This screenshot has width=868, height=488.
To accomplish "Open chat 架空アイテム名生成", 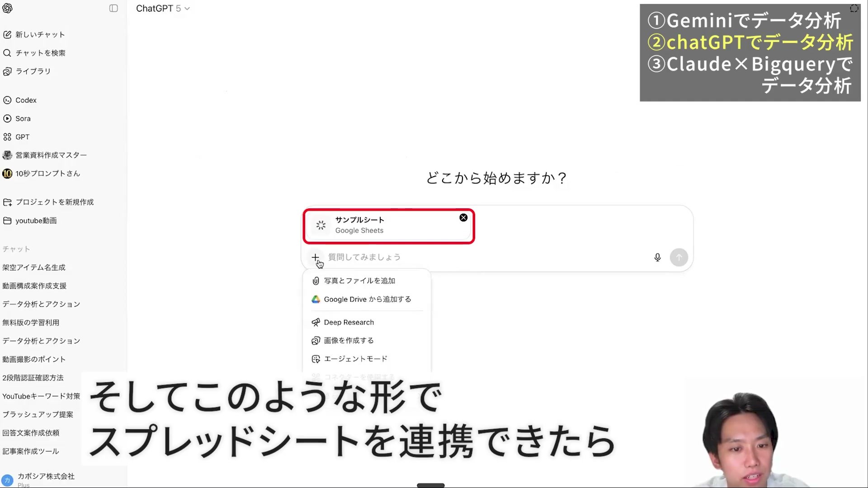I will [34, 267].
